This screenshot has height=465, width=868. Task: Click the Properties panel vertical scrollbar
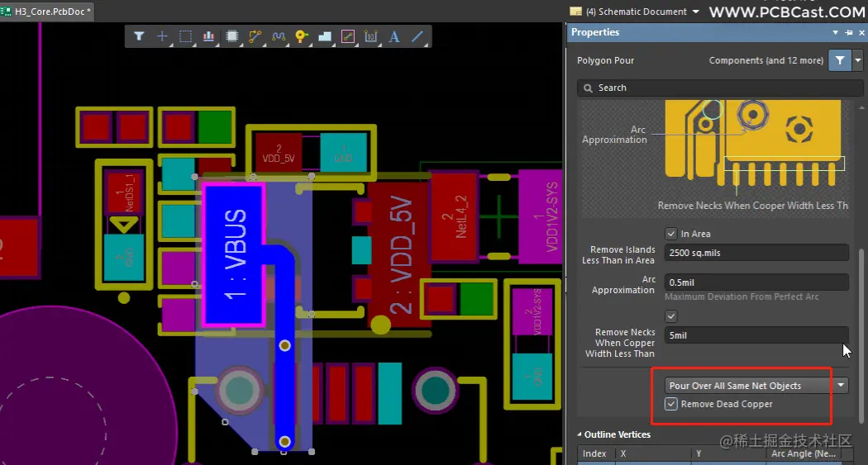coord(861,336)
